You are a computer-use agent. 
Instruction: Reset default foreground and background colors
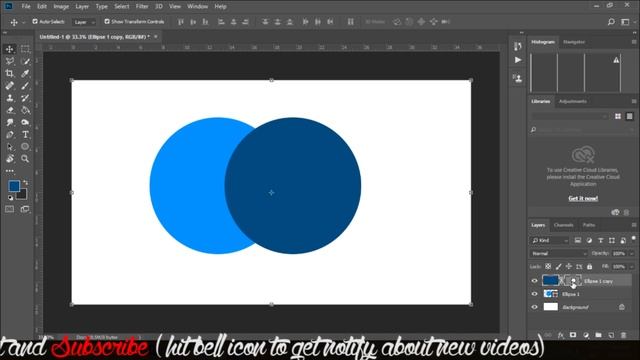coord(10,198)
